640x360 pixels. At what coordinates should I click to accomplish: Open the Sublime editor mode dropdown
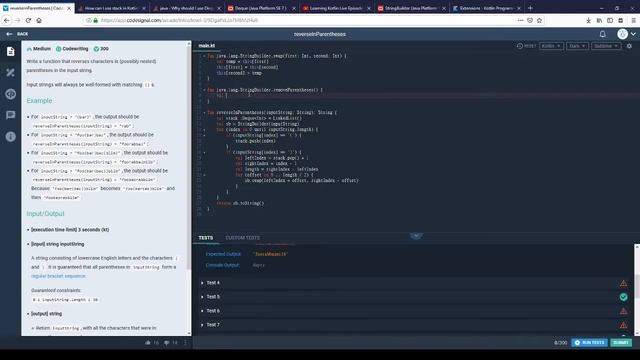[606, 46]
